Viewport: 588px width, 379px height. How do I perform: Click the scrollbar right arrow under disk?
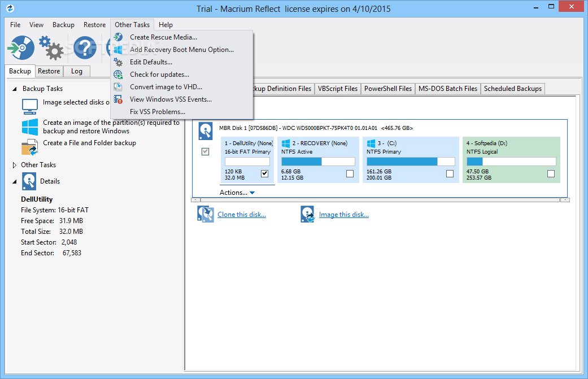(x=565, y=200)
